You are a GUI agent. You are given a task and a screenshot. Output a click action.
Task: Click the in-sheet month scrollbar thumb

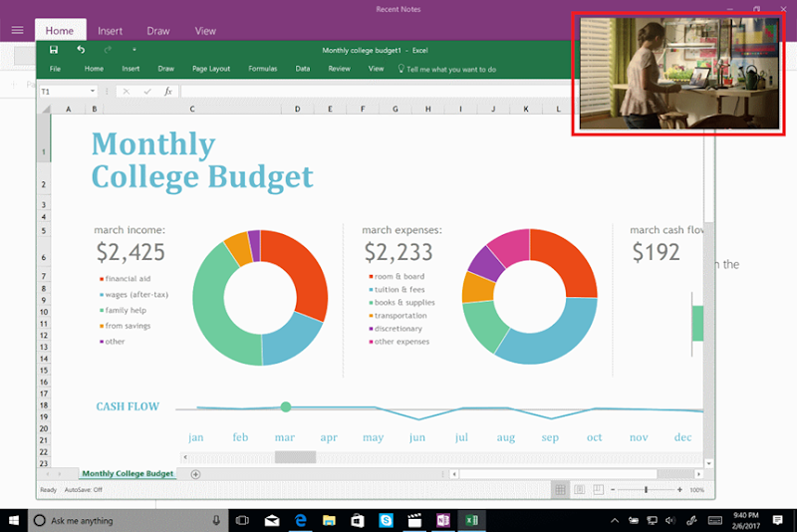tap(295, 457)
